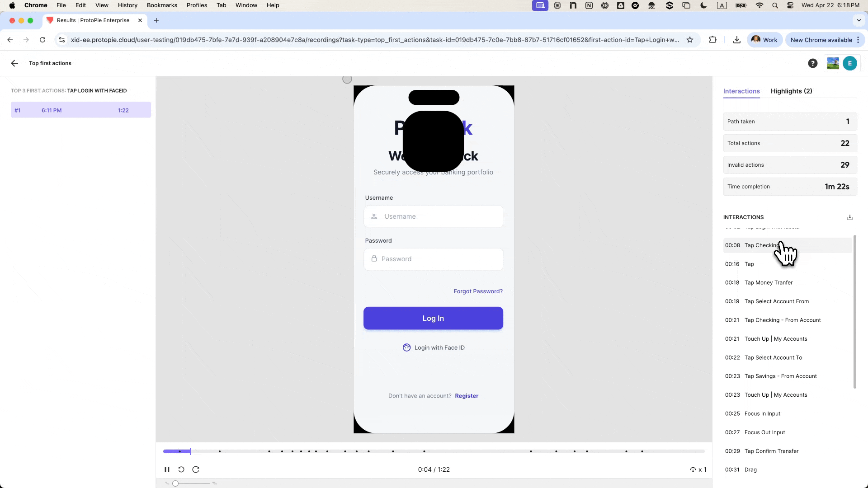Click the Username field in prototype

tap(433, 216)
